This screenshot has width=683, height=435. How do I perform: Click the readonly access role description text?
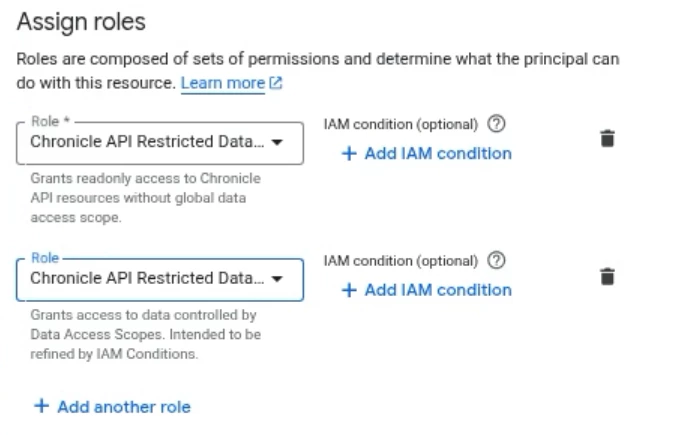(x=145, y=198)
